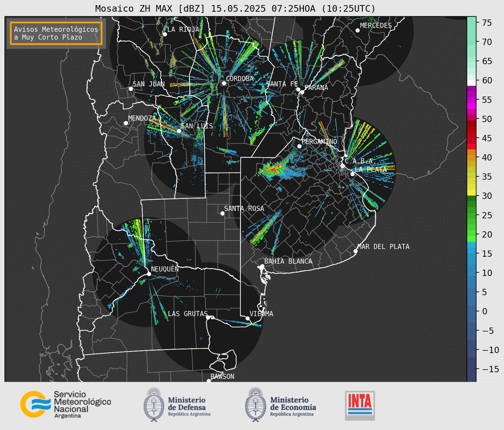
Task: Click the PERGAMINO city marker
Action: point(299,146)
